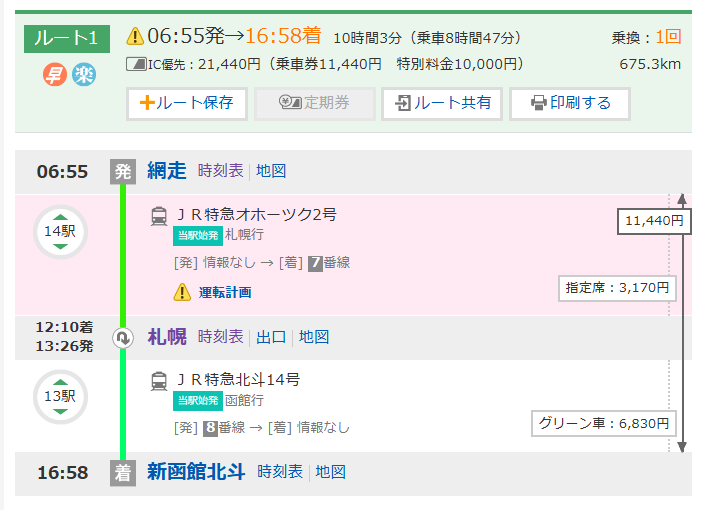The width and height of the screenshot is (701, 510).
Task: Open 時刻表 for 網走
Action: (x=220, y=171)
